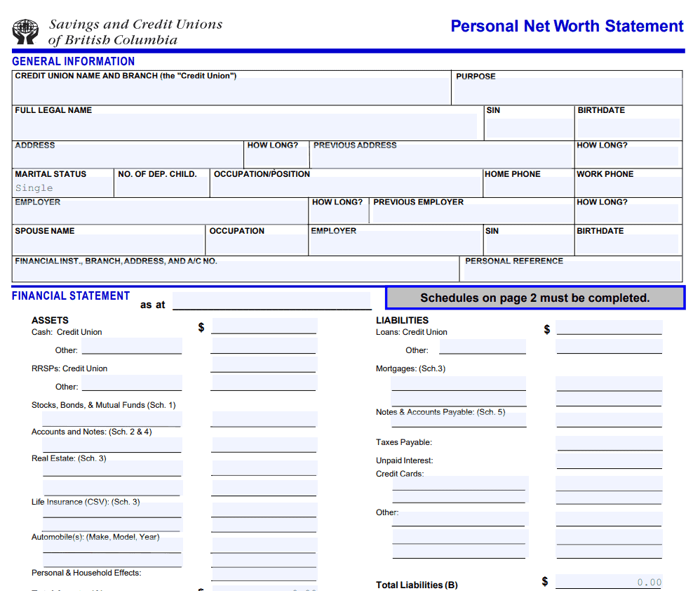This screenshot has height=591, width=700.
Task: Click the 'Schedules on page 2 must be completed.' banner
Action: click(x=535, y=298)
